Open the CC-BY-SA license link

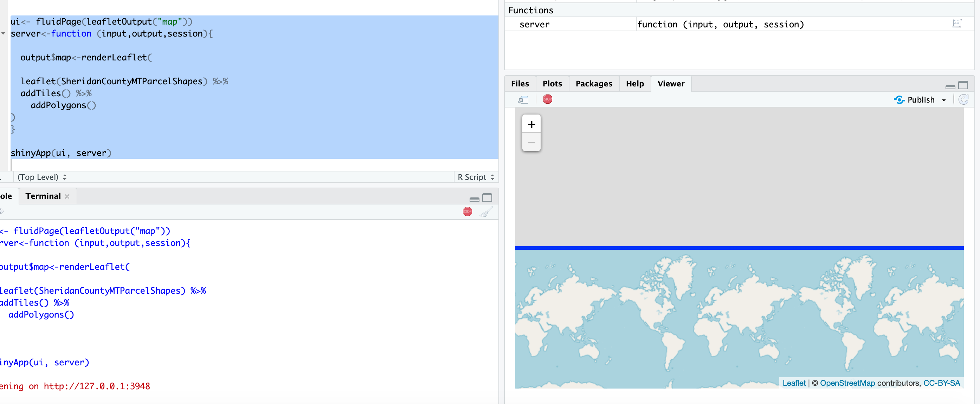(x=941, y=383)
